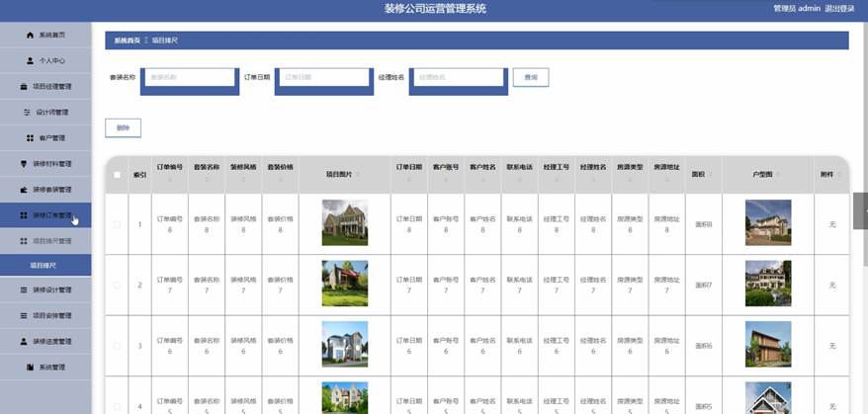Sort the table by 客户账号 column
The width and height of the screenshot is (868, 414).
coord(446,180)
